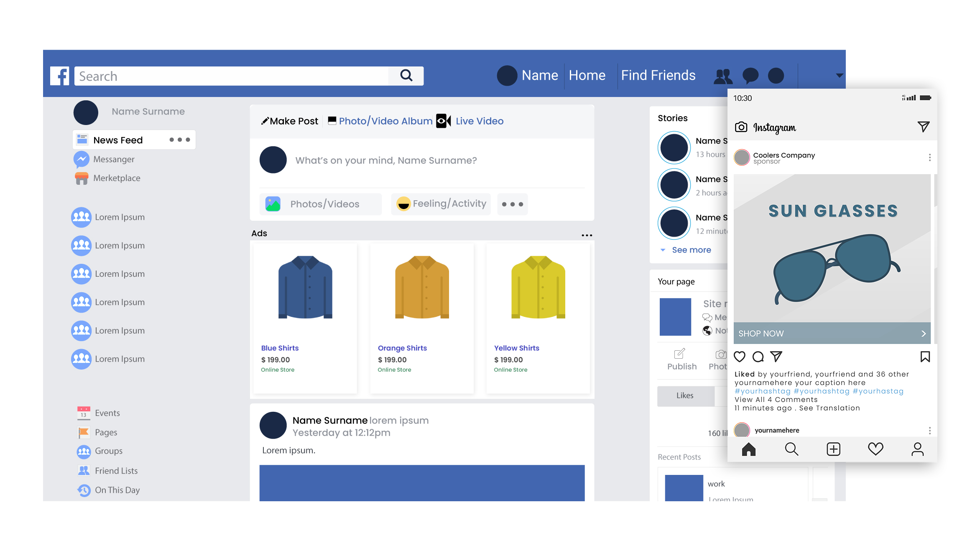This screenshot has width=980, height=551.
Task: Open the Marketplace sidebar icon
Action: (x=82, y=178)
